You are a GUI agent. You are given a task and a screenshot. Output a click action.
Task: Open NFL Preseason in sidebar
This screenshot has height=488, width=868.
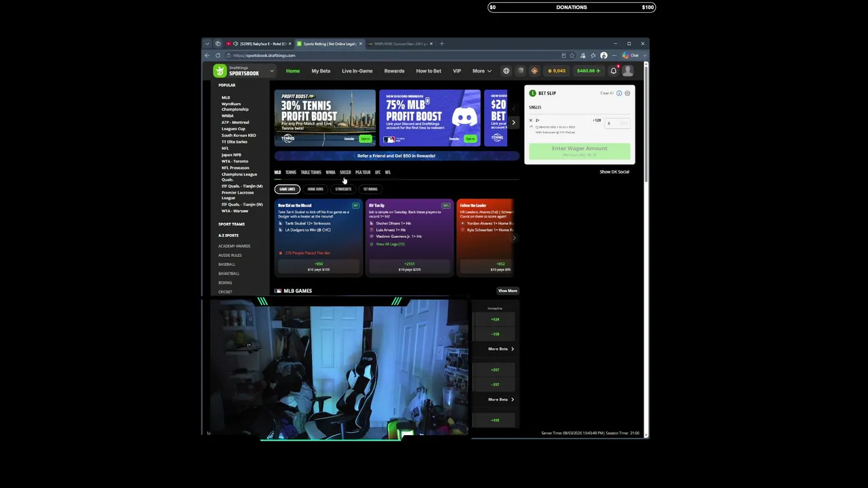pyautogui.click(x=235, y=167)
